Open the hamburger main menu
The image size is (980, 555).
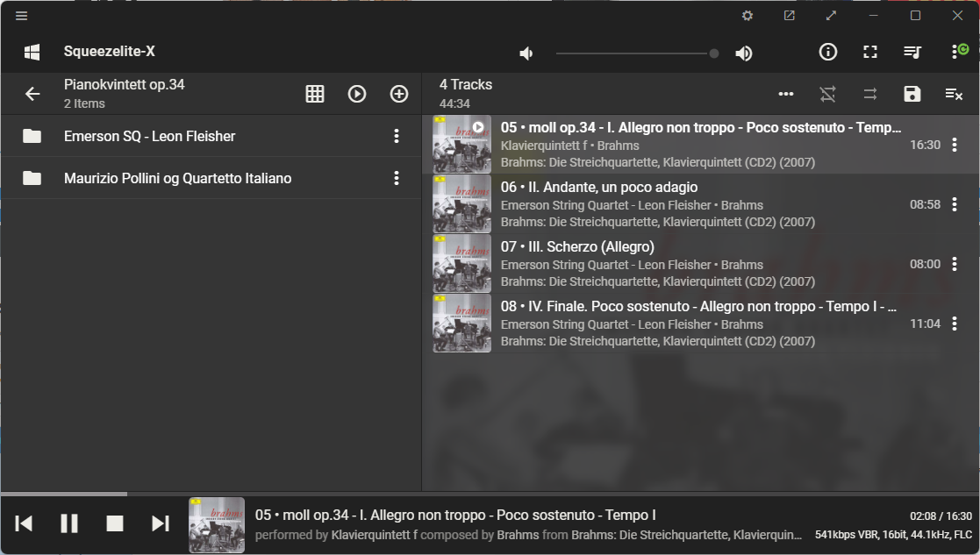click(x=21, y=16)
